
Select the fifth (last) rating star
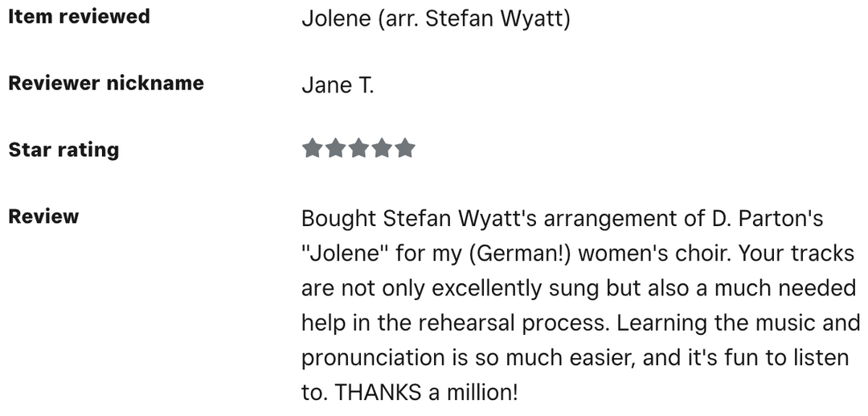(x=405, y=149)
